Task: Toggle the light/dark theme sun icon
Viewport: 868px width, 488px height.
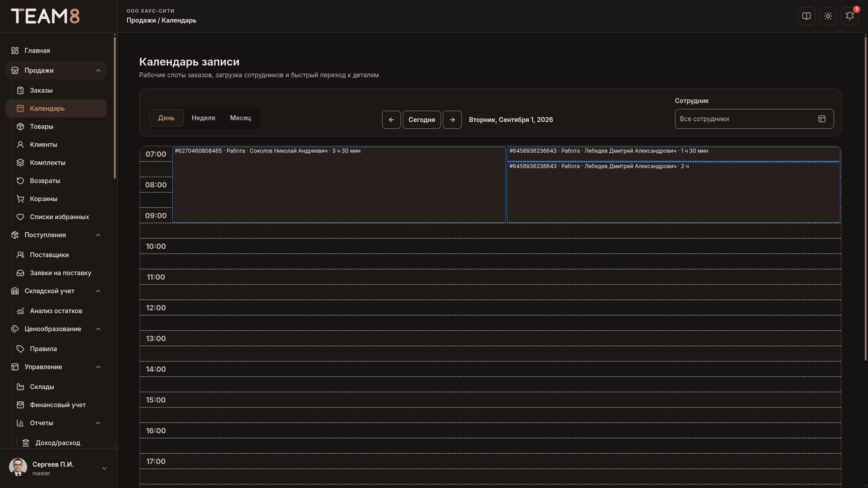Action: click(828, 16)
